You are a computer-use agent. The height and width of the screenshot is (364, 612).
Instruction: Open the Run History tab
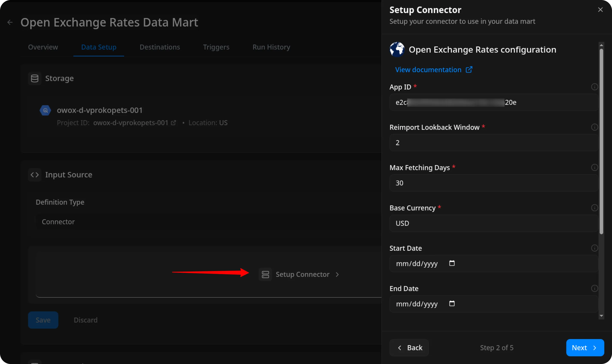(271, 47)
